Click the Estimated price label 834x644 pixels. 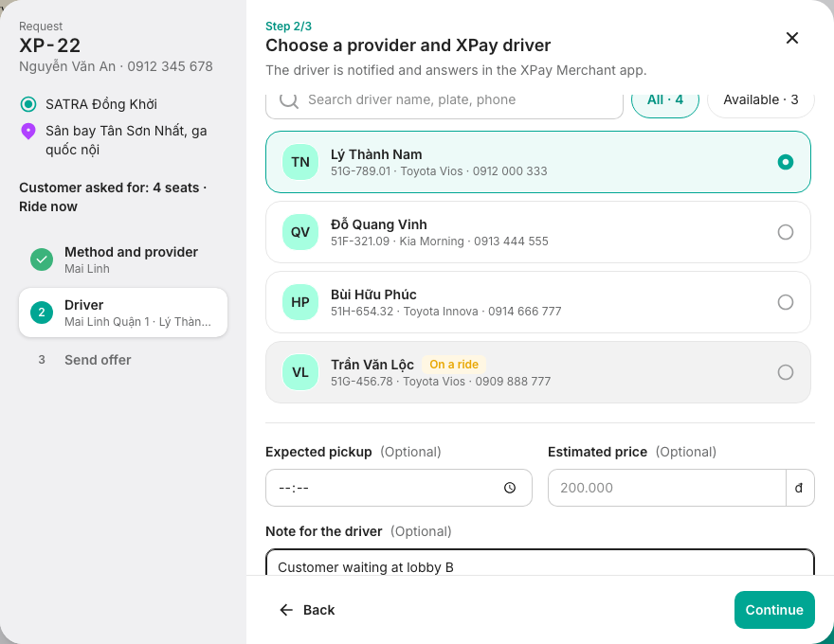[597, 452]
